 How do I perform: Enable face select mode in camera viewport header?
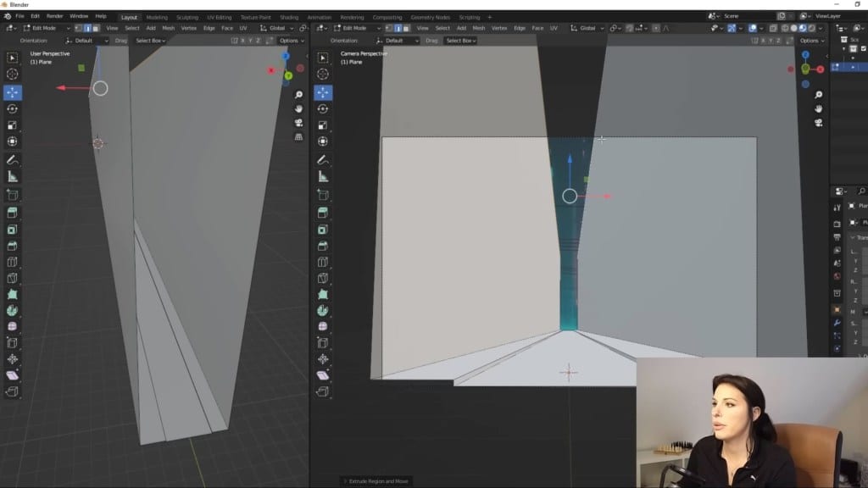point(406,28)
